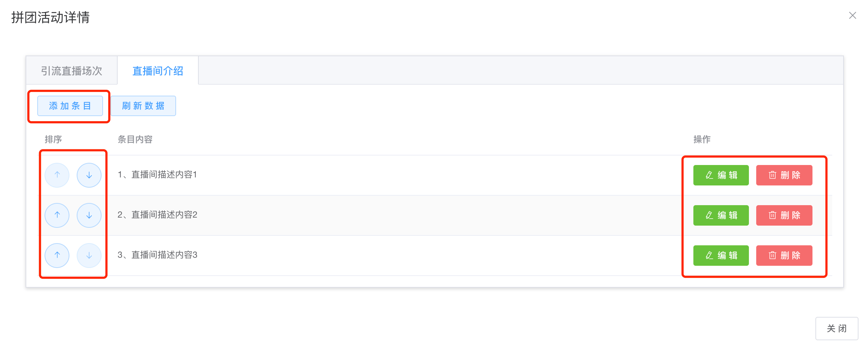The image size is (868, 349).
Task: Click the text 1、直播间描述内容1
Action: pos(157,175)
